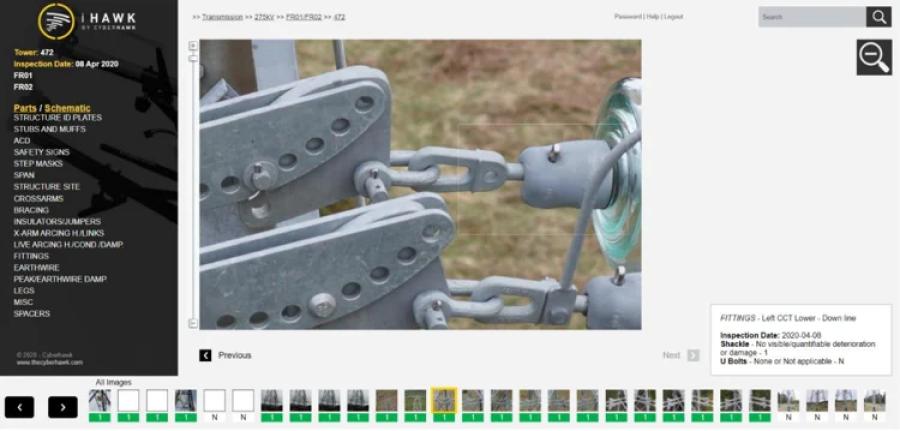Screen dimensions: 900x431
Task: Click into the Search text field
Action: pos(811,17)
